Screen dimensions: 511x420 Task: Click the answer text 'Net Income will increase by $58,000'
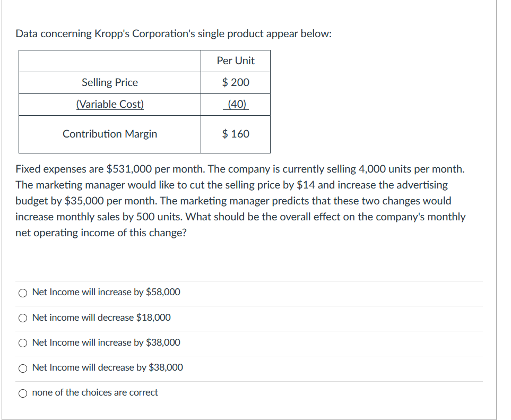(106, 292)
